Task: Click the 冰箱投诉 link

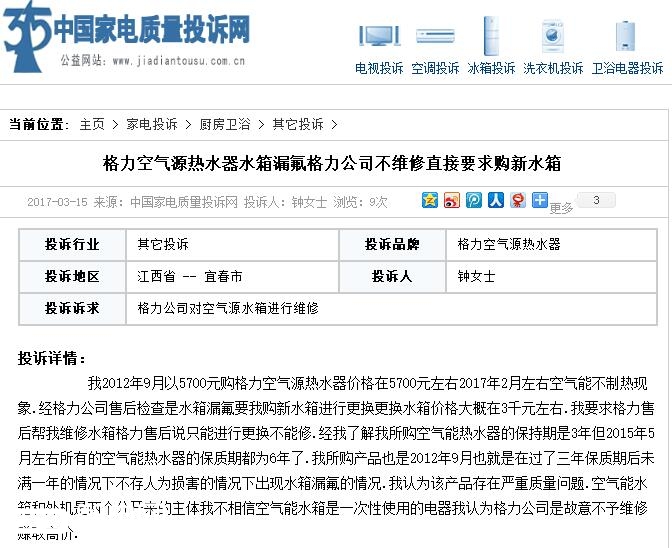Action: tap(491, 68)
